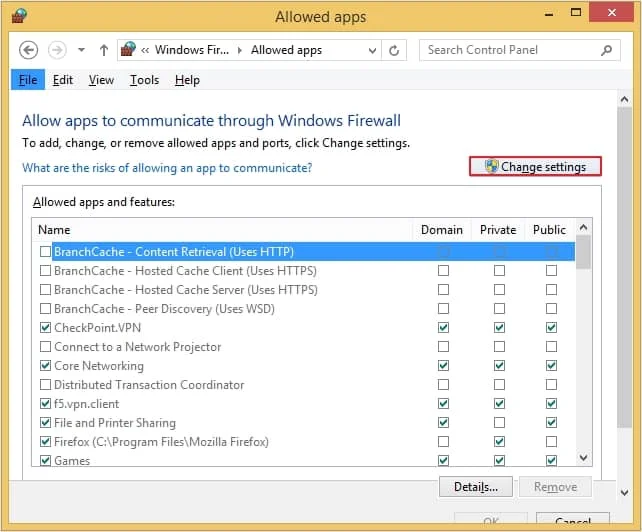Image resolution: width=642 pixels, height=532 pixels.
Task: Close the Allowed apps window
Action: 612,13
